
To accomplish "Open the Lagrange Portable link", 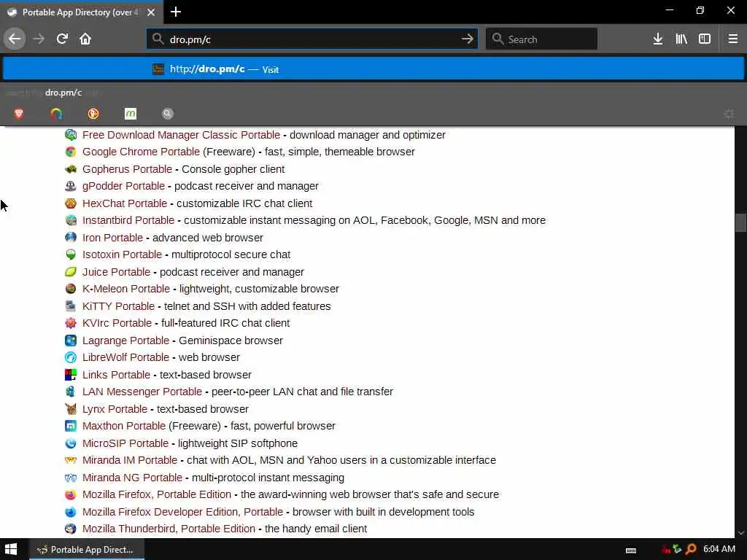I will click(125, 341).
